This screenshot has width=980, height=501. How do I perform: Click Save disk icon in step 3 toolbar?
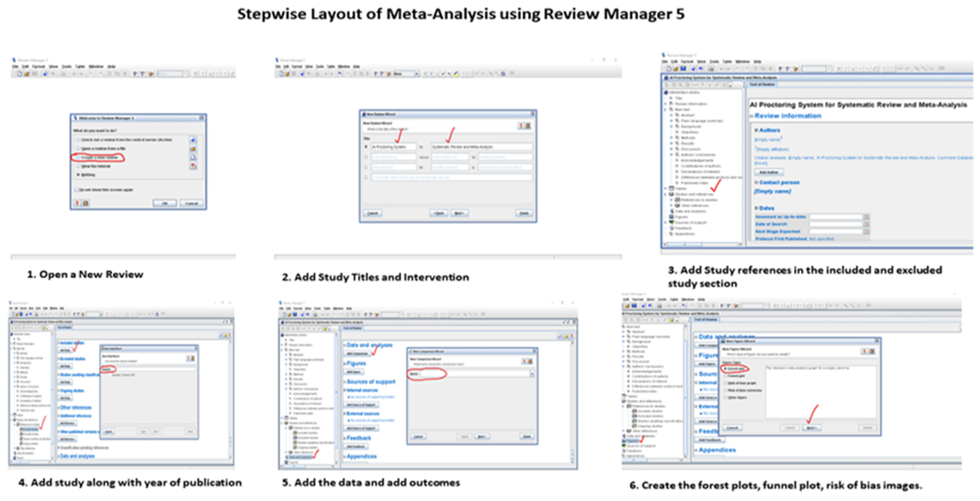[x=684, y=69]
